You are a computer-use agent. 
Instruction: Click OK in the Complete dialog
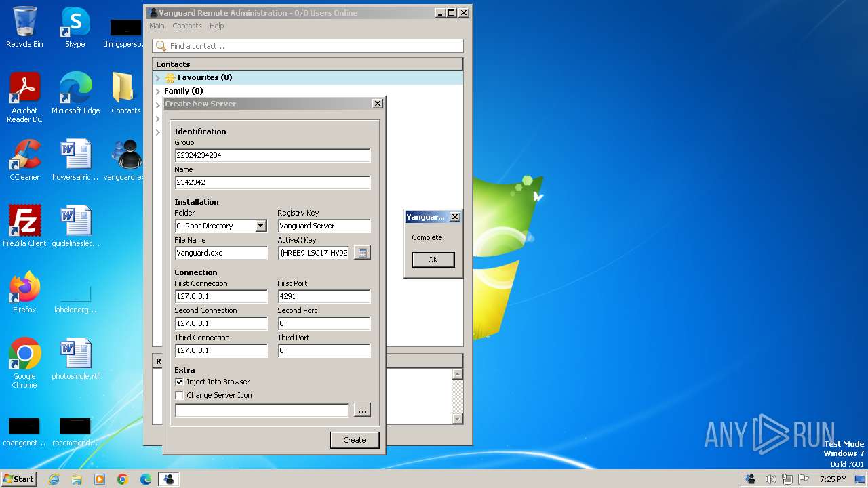tap(433, 260)
